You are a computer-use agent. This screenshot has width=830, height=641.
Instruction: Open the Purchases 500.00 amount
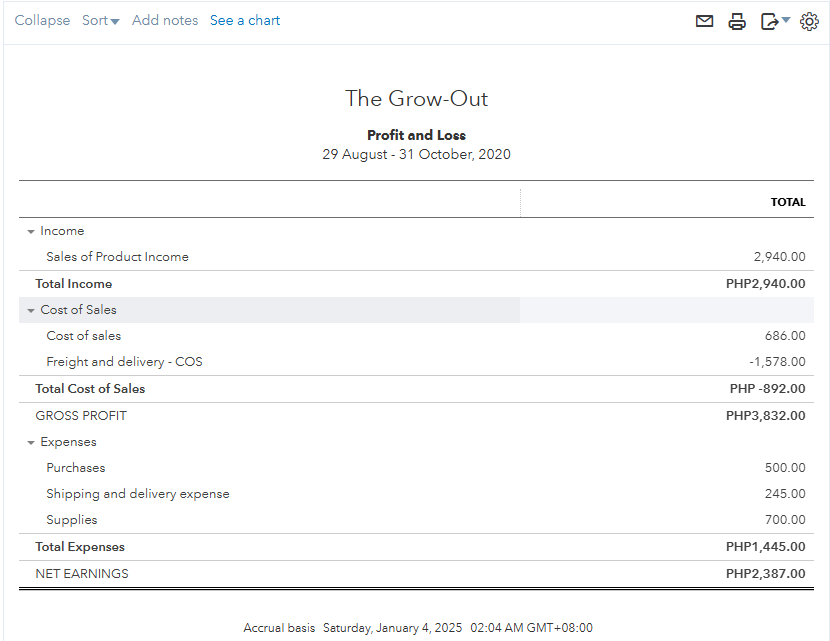click(785, 468)
